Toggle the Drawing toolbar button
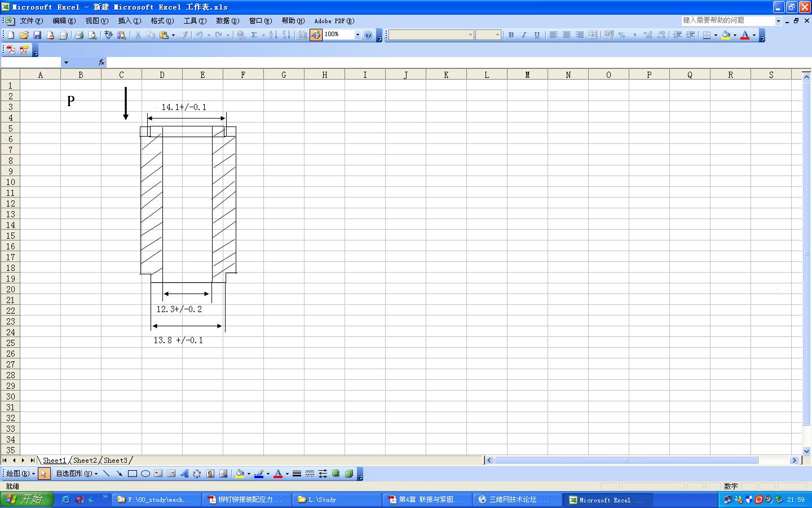The image size is (812, 508). point(316,35)
